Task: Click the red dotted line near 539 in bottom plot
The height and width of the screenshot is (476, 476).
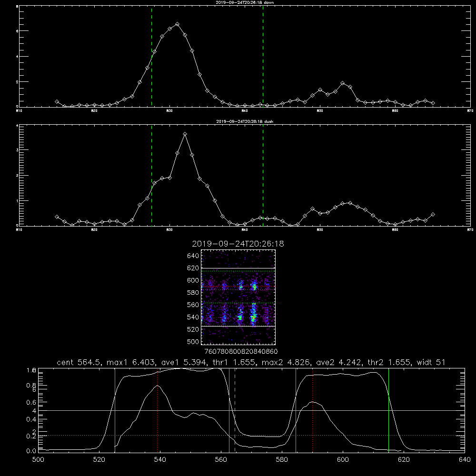Action: [x=157, y=410]
